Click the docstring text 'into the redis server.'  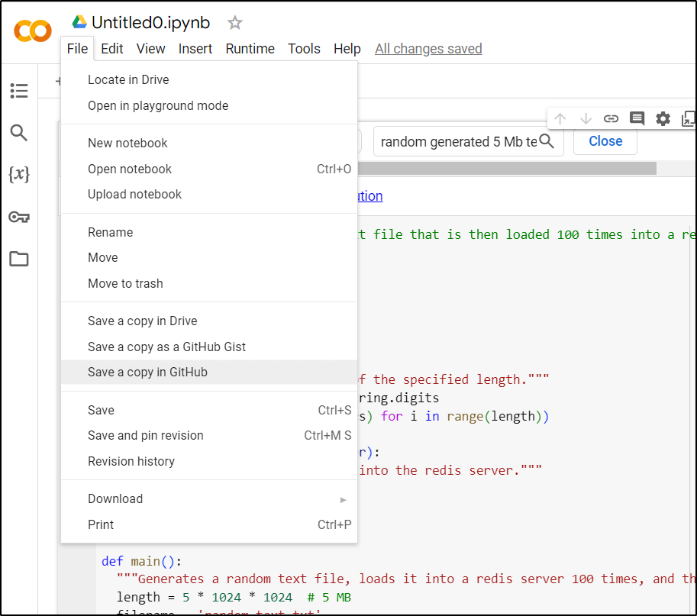tap(450, 470)
